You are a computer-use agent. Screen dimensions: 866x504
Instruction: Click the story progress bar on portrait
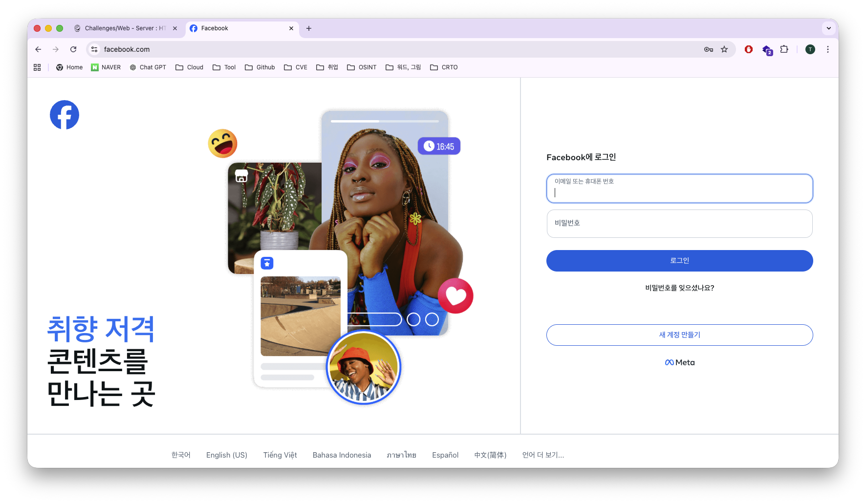[385, 121]
